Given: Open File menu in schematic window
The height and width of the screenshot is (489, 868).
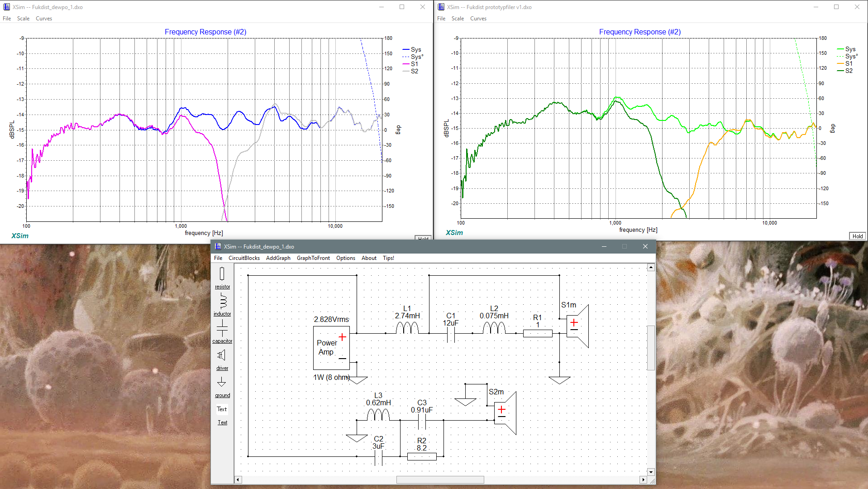Looking at the screenshot, I should click(218, 258).
